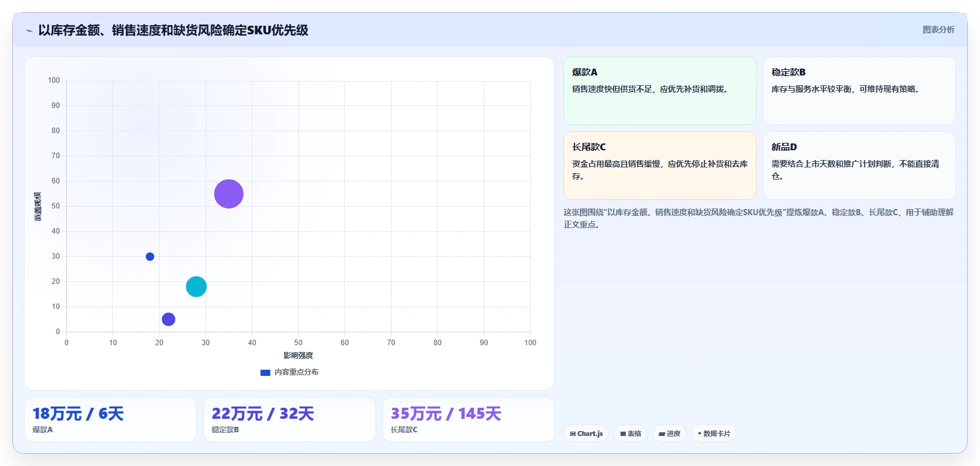Click the 图表分析 label in header
This screenshot has width=980, height=466.
[938, 29]
